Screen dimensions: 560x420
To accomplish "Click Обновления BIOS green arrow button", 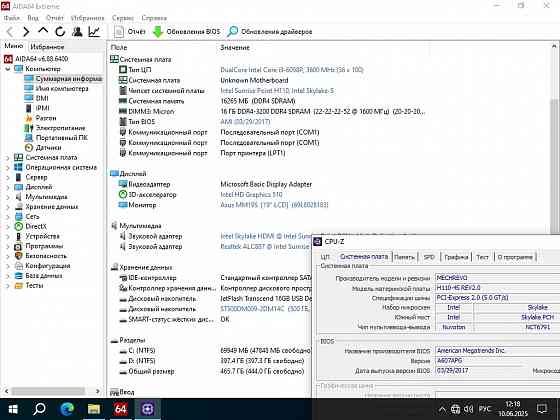I will (x=186, y=32).
